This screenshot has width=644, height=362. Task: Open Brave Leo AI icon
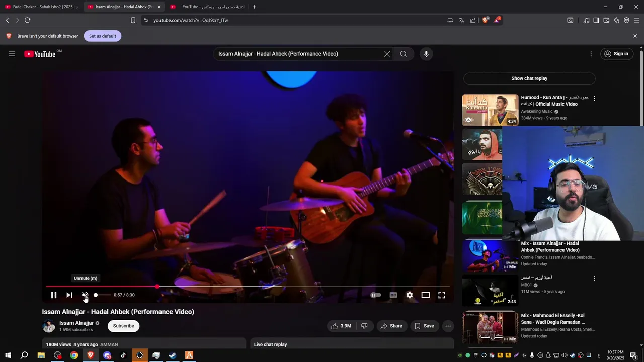616,20
